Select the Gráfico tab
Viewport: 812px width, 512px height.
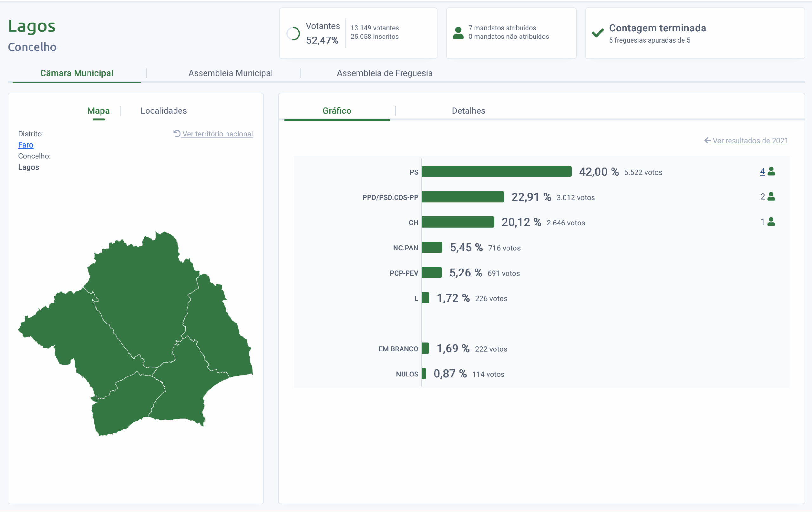(337, 111)
